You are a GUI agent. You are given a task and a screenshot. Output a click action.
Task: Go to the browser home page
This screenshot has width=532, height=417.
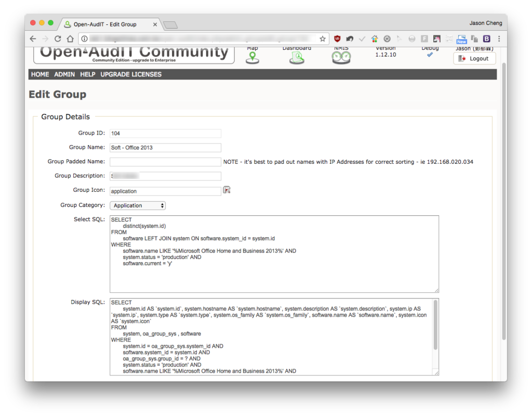(70, 38)
